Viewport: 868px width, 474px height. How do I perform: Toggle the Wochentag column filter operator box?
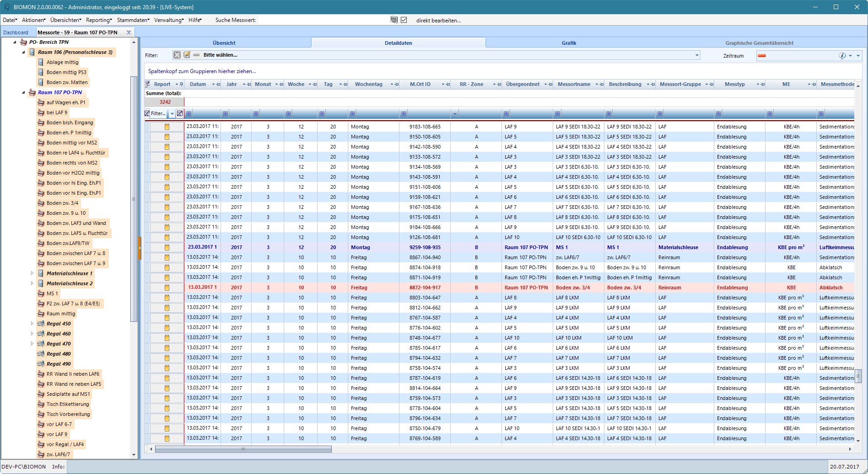click(352, 113)
